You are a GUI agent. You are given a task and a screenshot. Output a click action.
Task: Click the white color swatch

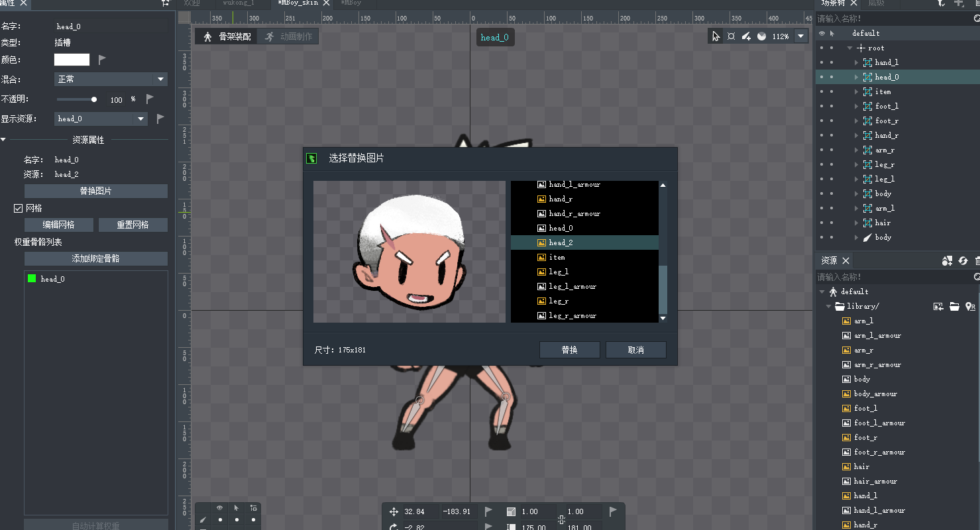(72, 60)
